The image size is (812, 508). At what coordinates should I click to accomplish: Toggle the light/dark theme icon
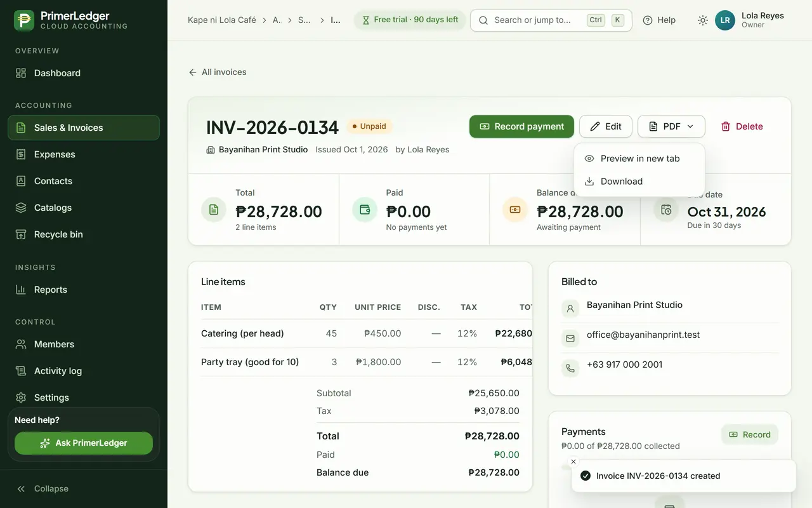pyautogui.click(x=702, y=20)
